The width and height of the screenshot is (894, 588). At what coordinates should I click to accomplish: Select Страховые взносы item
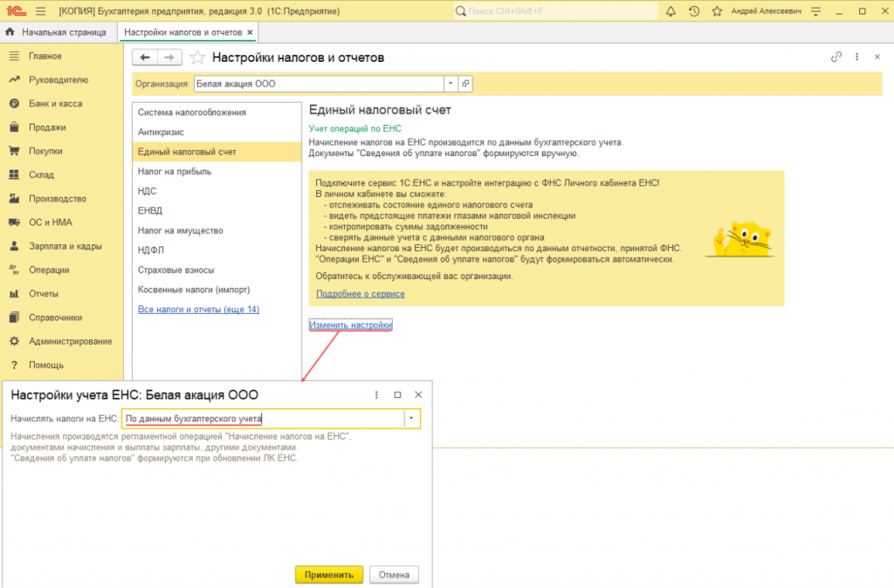pyautogui.click(x=217, y=270)
